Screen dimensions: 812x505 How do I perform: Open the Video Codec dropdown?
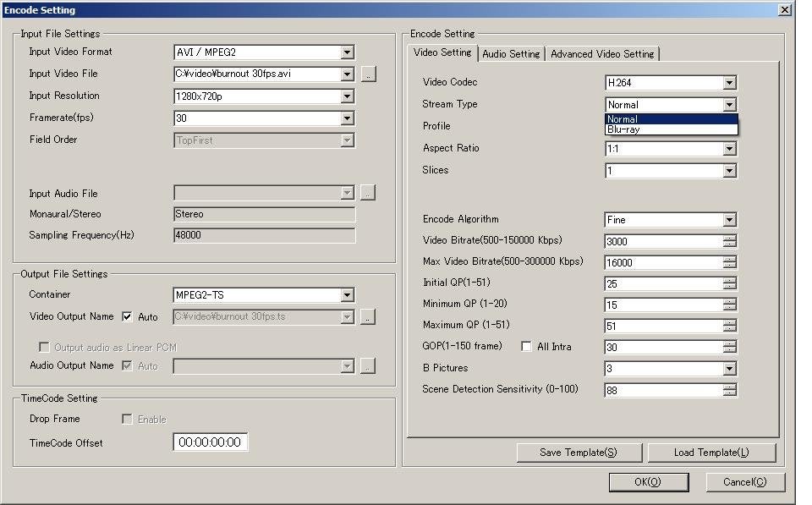point(729,83)
